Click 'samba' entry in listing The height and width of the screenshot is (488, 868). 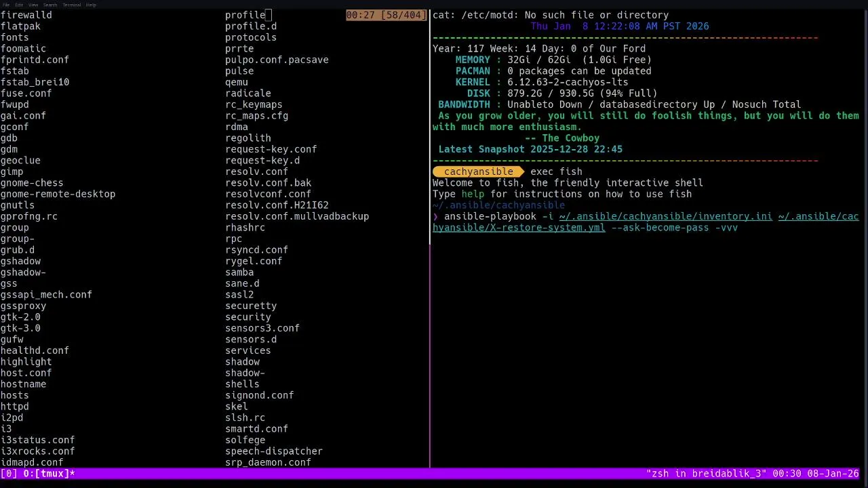coord(239,272)
